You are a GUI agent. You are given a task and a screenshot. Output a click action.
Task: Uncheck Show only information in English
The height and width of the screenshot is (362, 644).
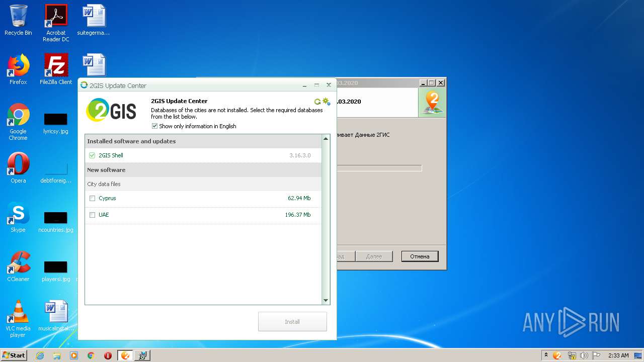pyautogui.click(x=154, y=126)
